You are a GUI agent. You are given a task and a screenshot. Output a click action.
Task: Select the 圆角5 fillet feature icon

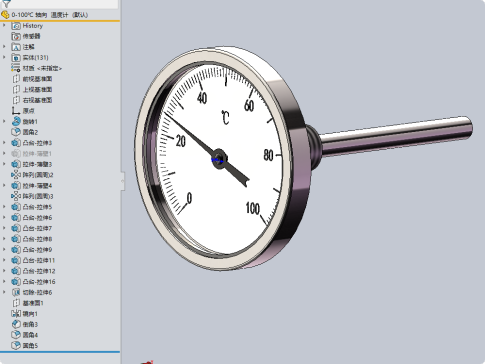point(16,346)
